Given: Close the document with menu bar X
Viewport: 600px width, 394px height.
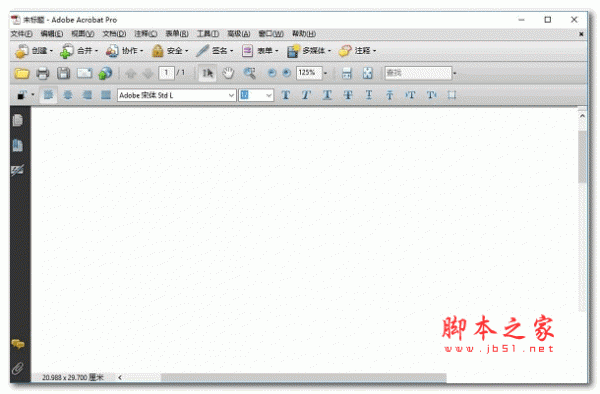Looking at the screenshot, I should (581, 34).
